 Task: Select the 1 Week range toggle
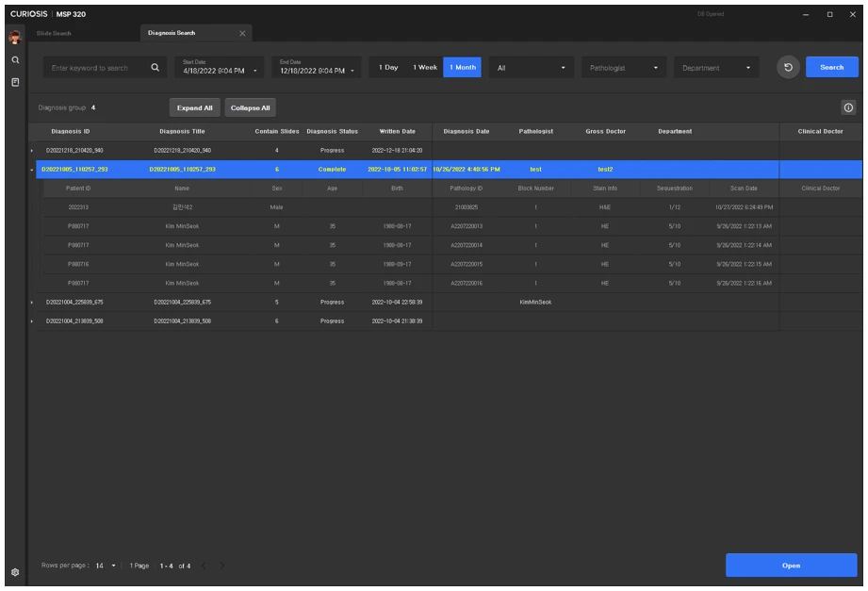[425, 68]
